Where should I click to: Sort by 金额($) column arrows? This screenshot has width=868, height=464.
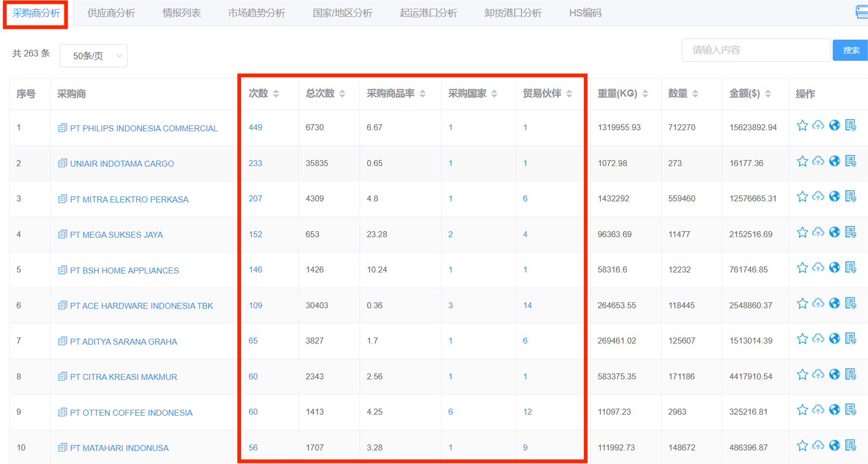pos(768,94)
